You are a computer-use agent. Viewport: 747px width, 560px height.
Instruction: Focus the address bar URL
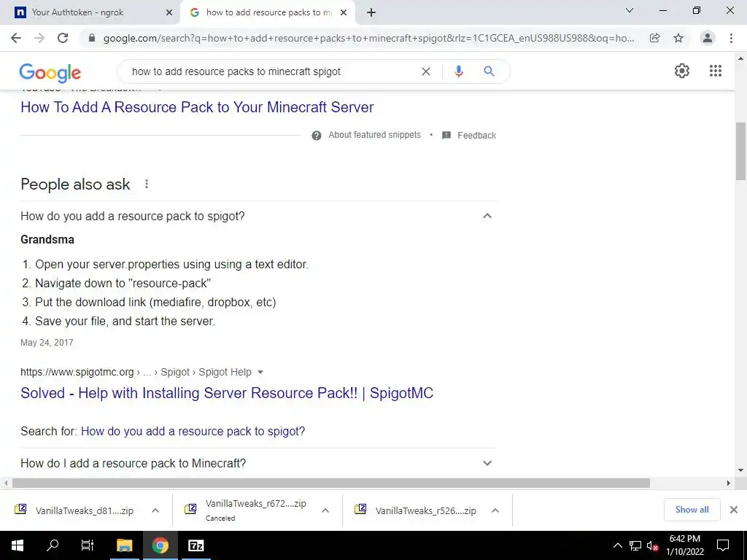point(368,38)
